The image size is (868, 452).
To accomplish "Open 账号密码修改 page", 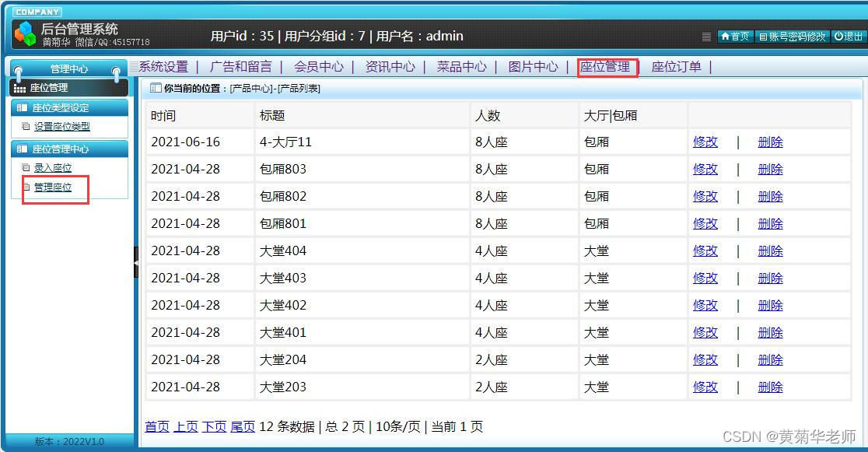I will [792, 37].
